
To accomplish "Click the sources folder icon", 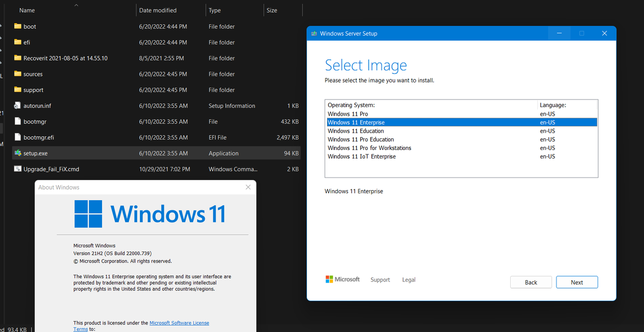I will [18, 74].
